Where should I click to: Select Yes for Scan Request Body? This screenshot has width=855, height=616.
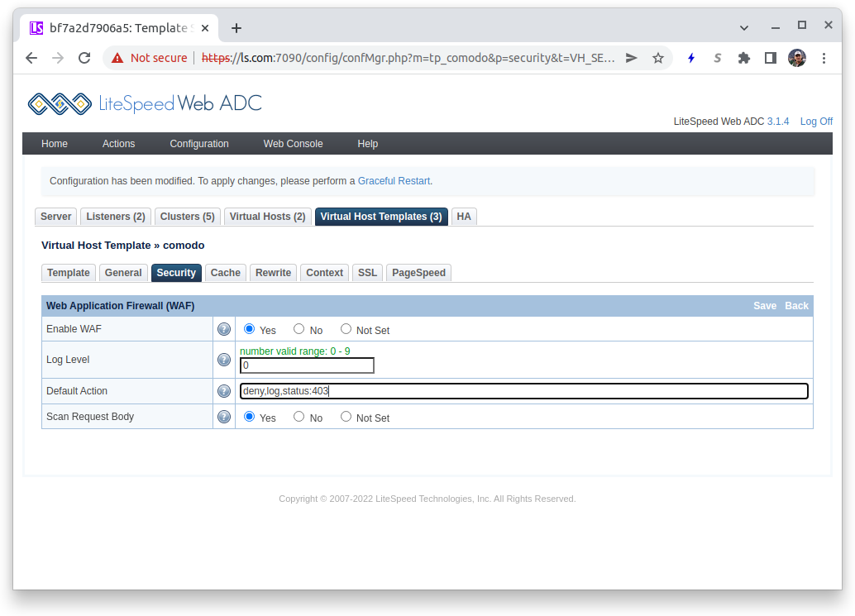[x=249, y=417]
